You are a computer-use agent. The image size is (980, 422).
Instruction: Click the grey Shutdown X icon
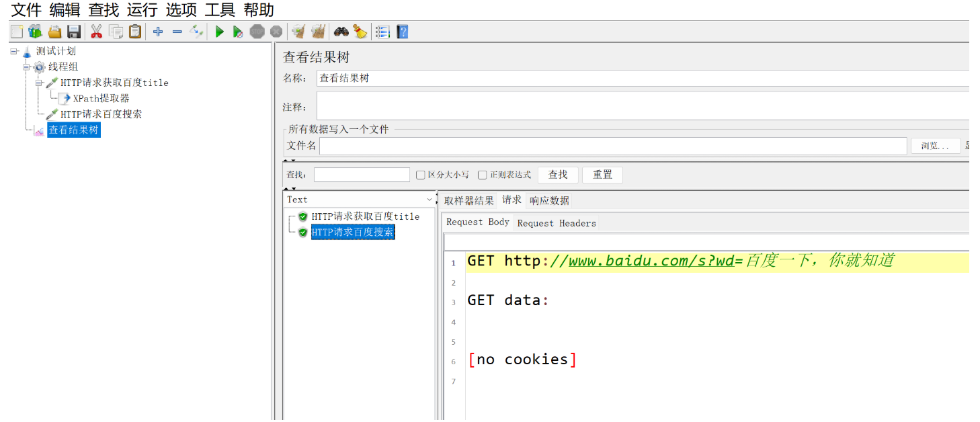coord(276,32)
